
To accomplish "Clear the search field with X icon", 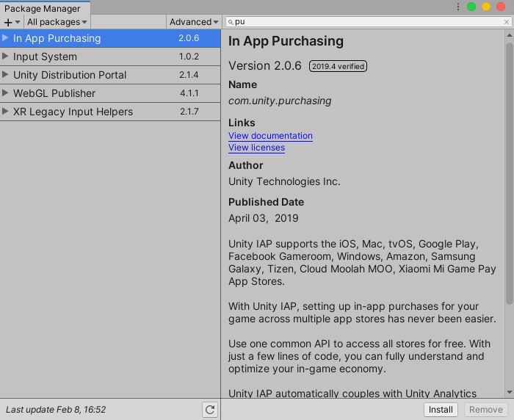I will pos(507,22).
